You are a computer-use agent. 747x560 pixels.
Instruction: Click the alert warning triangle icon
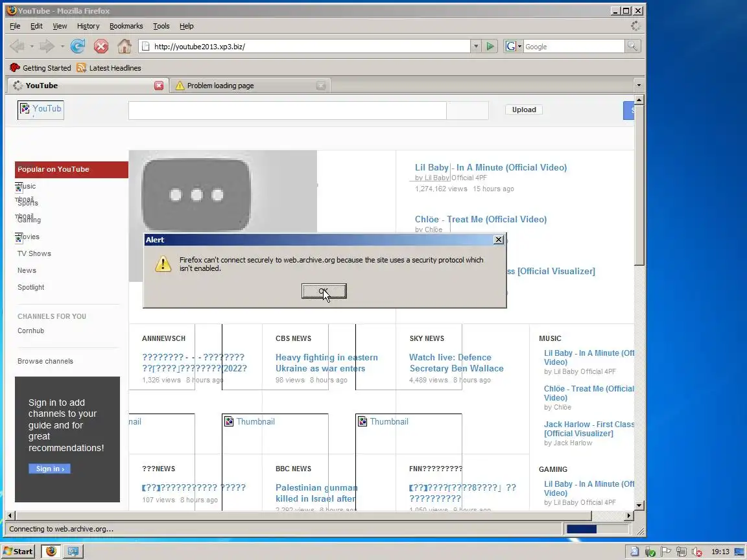coord(163,264)
